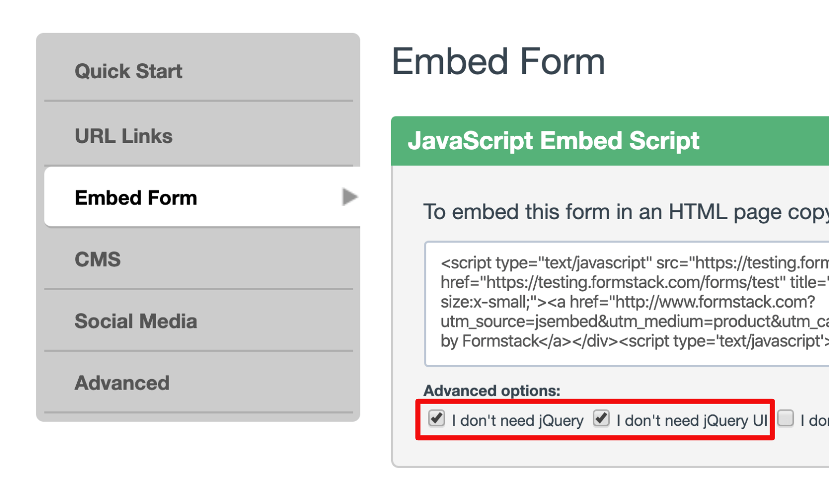Click the large Embed Form page heading
Viewport: 829px width, 504px height.
coord(498,62)
